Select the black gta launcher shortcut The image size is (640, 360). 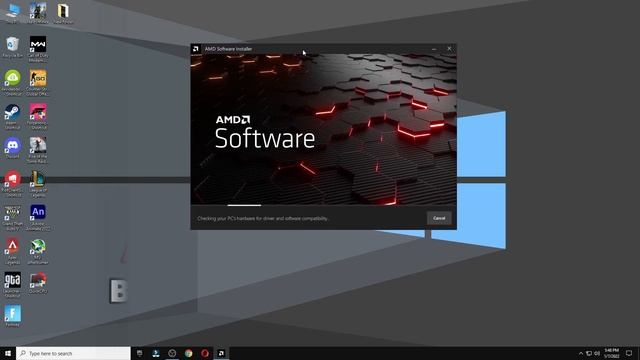pyautogui.click(x=13, y=284)
